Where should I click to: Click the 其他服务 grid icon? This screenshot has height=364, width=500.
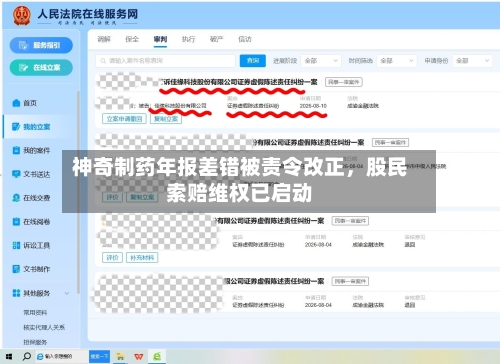[x=16, y=293]
